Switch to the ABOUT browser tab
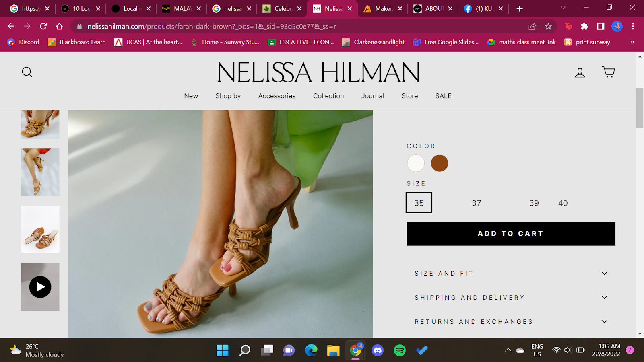The height and width of the screenshot is (362, 644). click(x=433, y=8)
